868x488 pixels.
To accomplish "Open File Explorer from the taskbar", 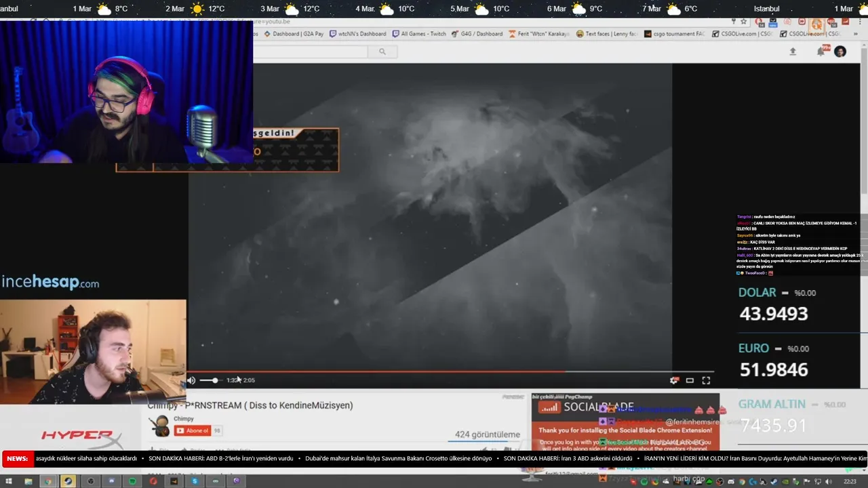I will [28, 481].
